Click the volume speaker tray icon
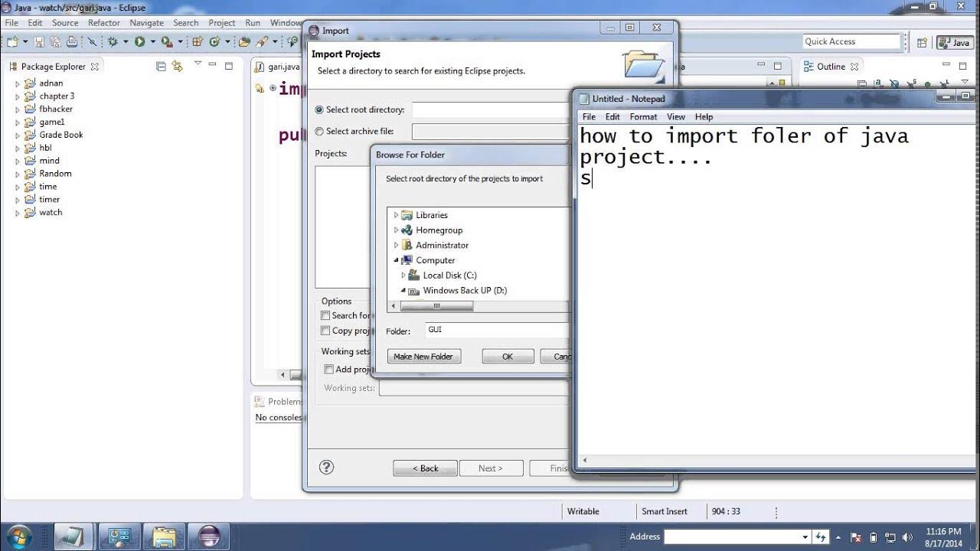This screenshot has height=551, width=980. (907, 537)
